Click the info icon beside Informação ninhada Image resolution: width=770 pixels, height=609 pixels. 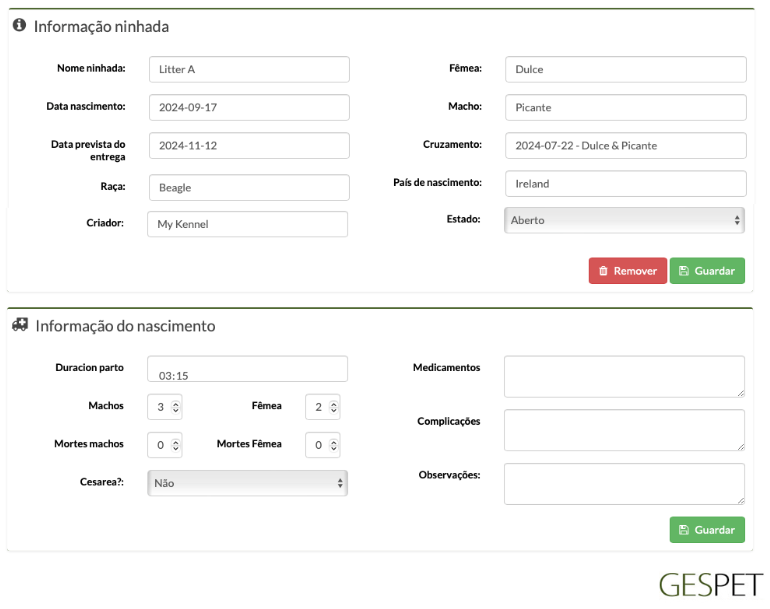[19, 25]
